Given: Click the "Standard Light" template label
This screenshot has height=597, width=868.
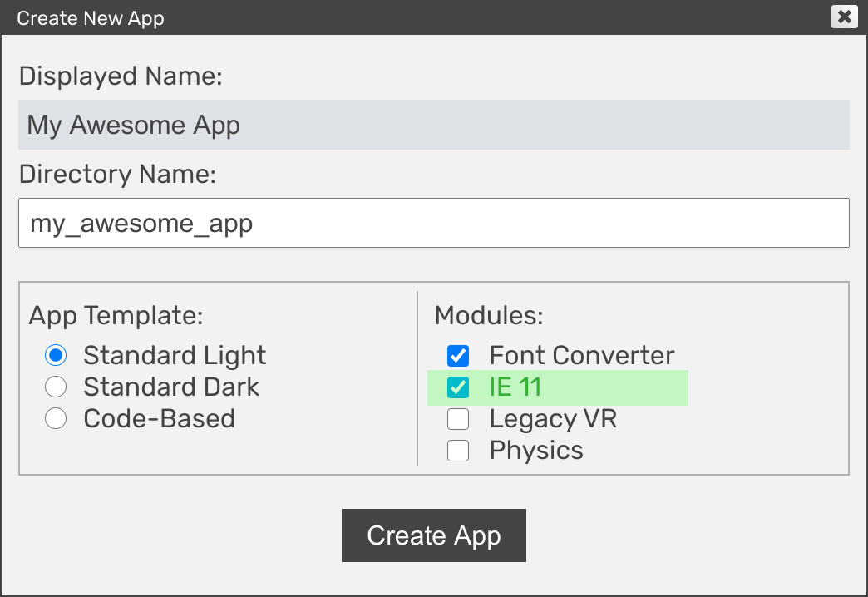Looking at the screenshot, I should click(175, 356).
